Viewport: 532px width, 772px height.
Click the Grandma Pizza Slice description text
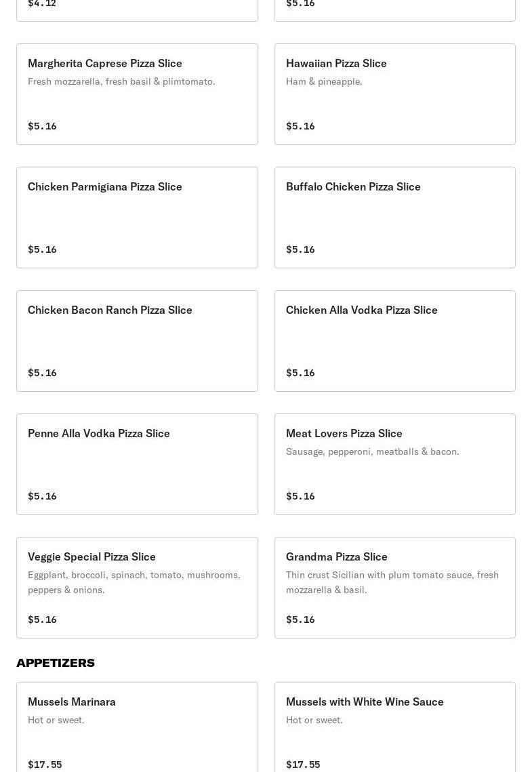pyautogui.click(x=392, y=582)
